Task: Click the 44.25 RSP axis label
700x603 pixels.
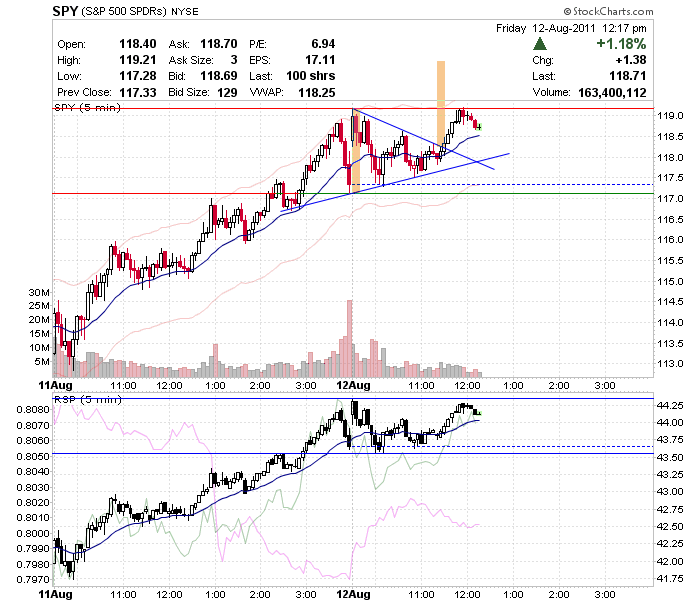Action: (x=670, y=406)
